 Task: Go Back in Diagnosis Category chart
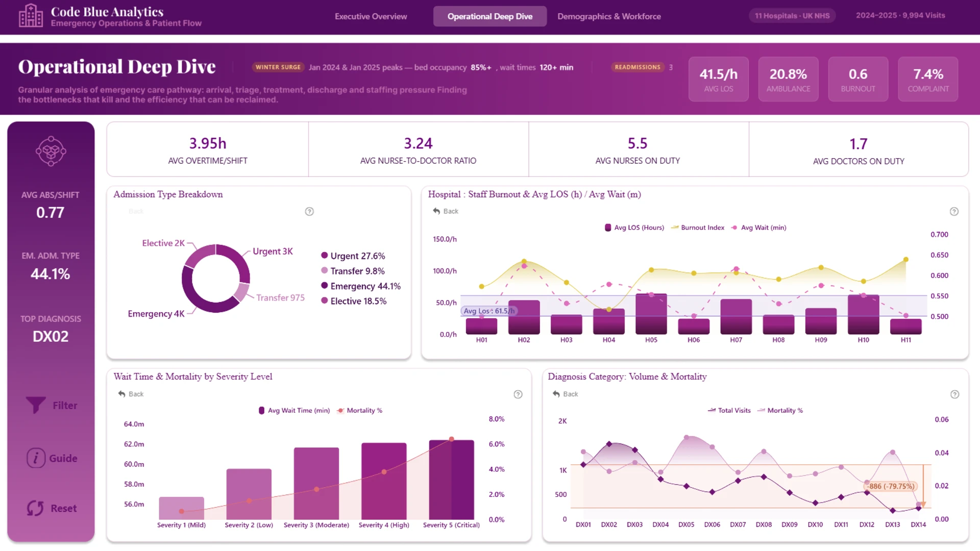pyautogui.click(x=565, y=394)
